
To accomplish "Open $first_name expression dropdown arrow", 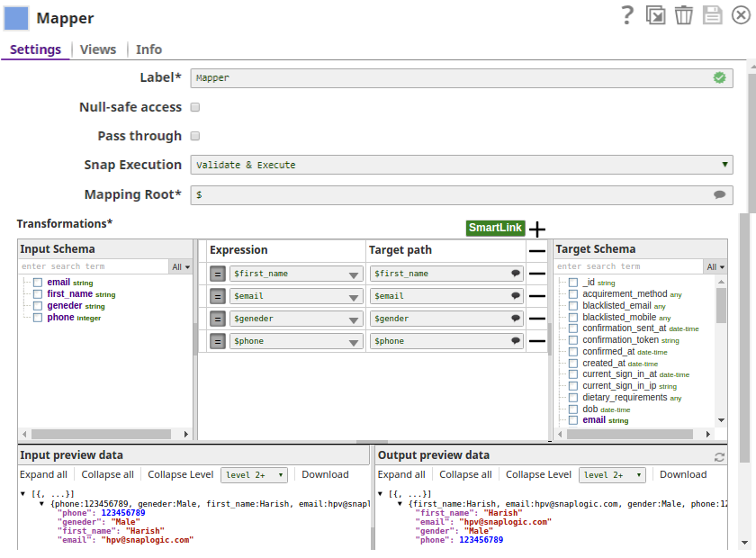I will click(x=354, y=274).
